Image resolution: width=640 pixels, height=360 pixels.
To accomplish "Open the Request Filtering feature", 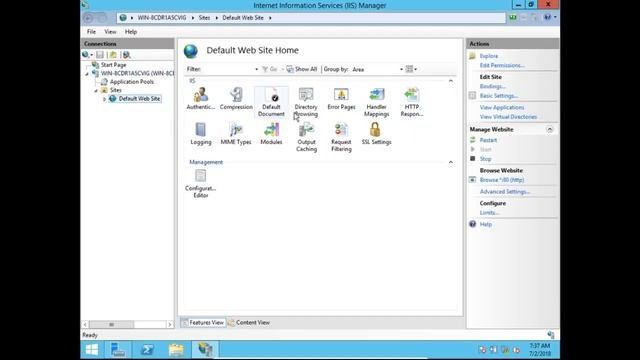I will [x=341, y=137].
